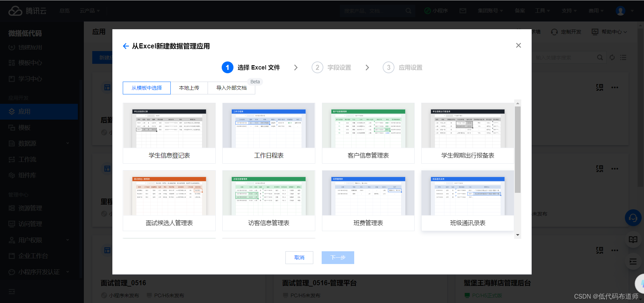Pick the 访客信息管理表 template
Image resolution: width=644 pixels, height=303 pixels.
coord(269,201)
